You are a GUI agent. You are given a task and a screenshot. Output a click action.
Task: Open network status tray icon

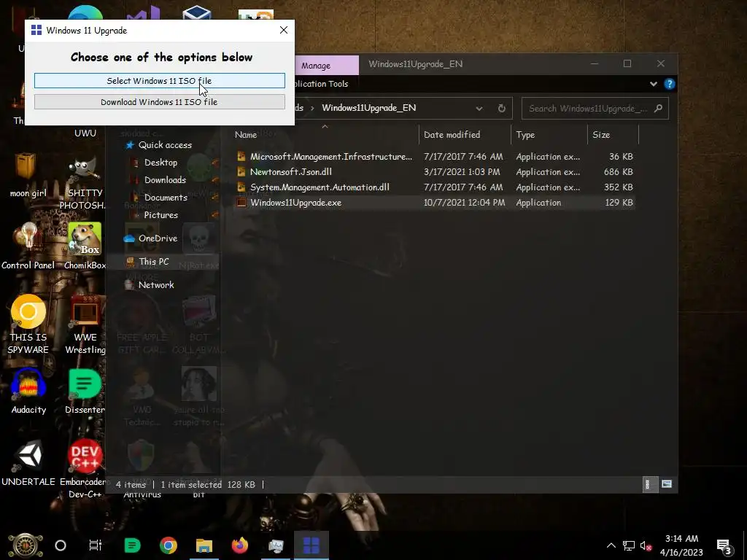click(x=629, y=545)
